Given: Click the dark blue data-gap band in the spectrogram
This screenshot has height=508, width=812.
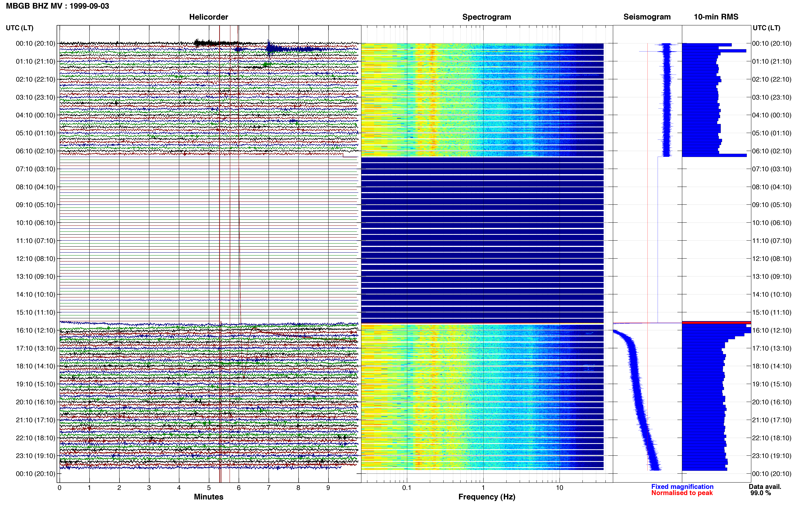Looking at the screenshot, I should (482, 240).
